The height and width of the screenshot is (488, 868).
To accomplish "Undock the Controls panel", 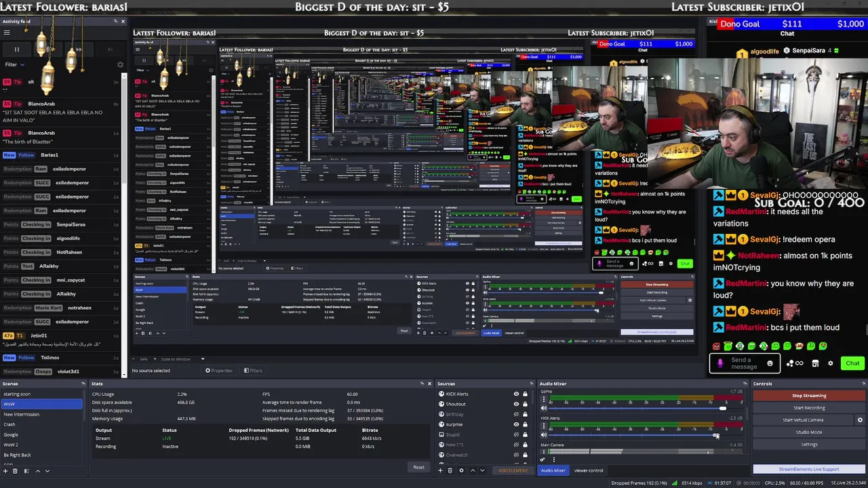I will pos(863,384).
